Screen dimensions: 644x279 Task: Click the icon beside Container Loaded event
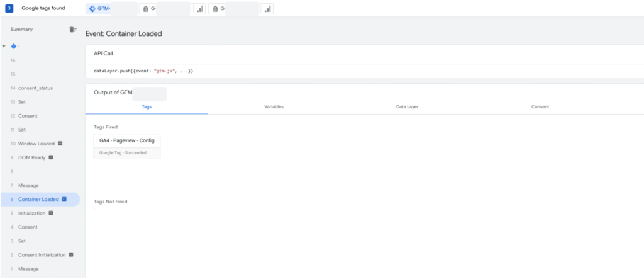tap(64, 199)
